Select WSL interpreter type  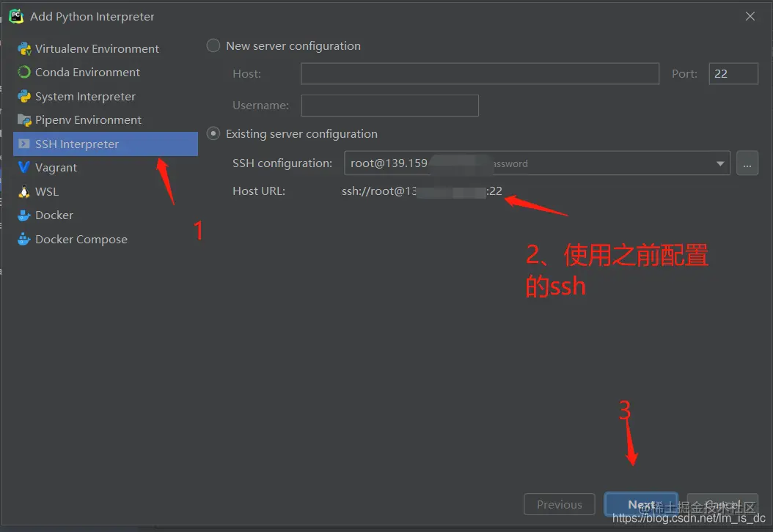[x=106, y=191]
